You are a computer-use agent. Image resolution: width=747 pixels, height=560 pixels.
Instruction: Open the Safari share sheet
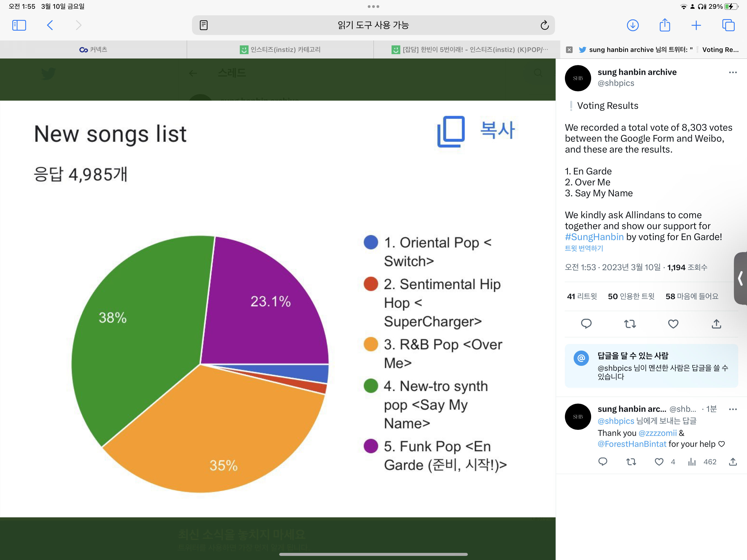[665, 25]
